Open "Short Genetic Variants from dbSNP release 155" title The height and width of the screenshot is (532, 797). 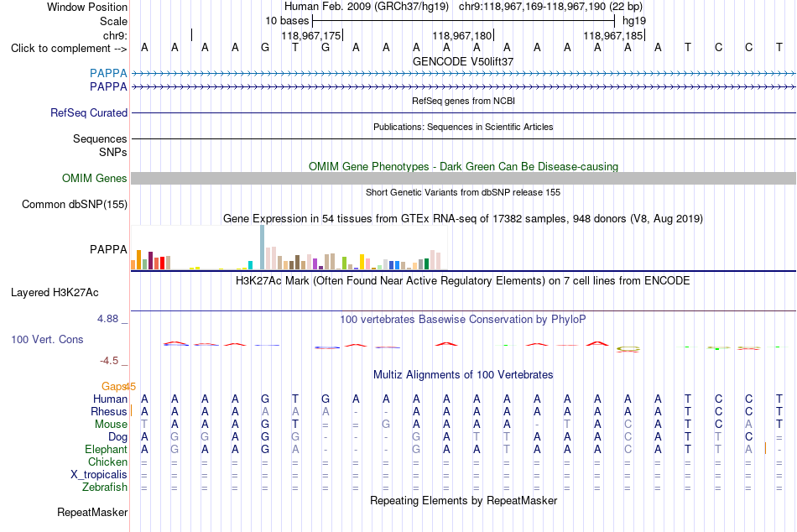pyautogui.click(x=463, y=192)
